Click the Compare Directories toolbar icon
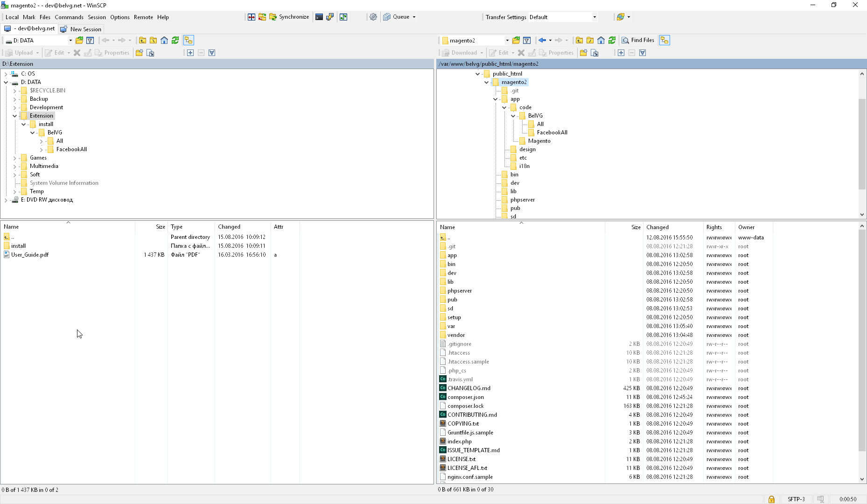867x504 pixels. coord(251,17)
